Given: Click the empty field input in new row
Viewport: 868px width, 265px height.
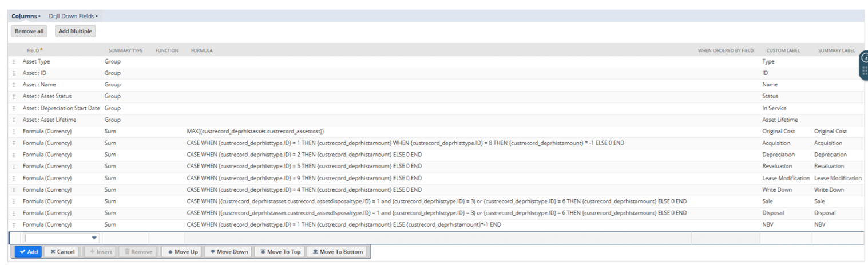Looking at the screenshot, I should (56, 238).
